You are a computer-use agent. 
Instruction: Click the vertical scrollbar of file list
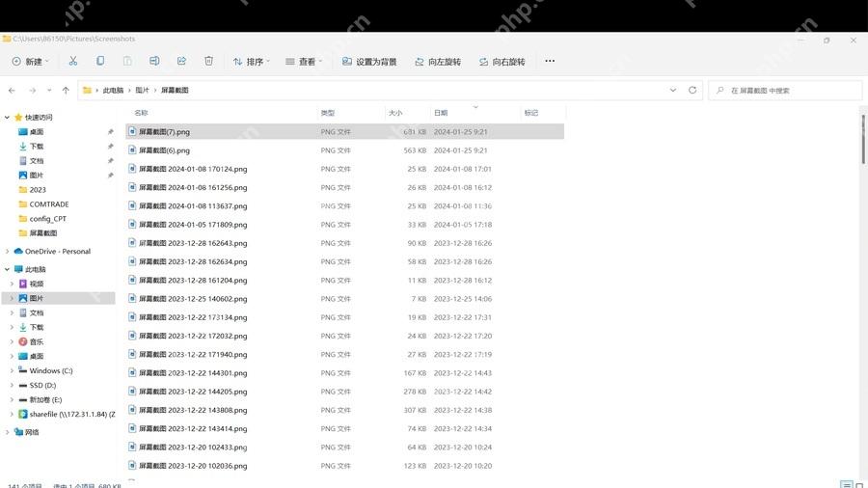tap(863, 138)
